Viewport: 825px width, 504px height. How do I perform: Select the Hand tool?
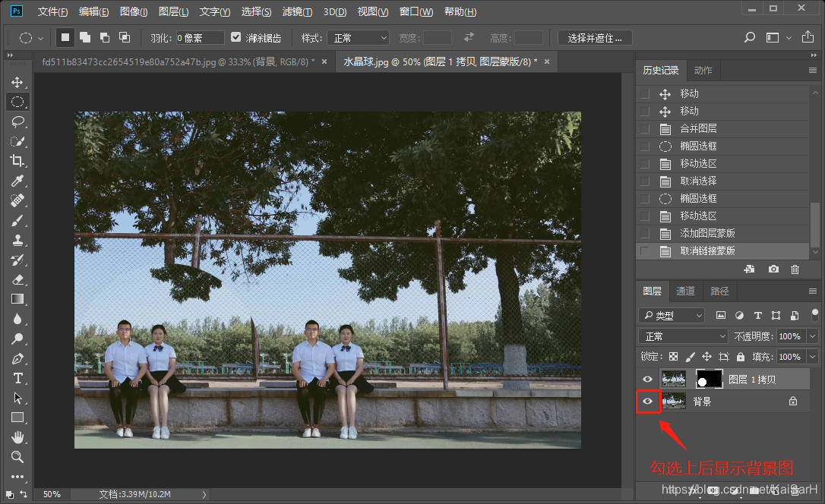17,437
